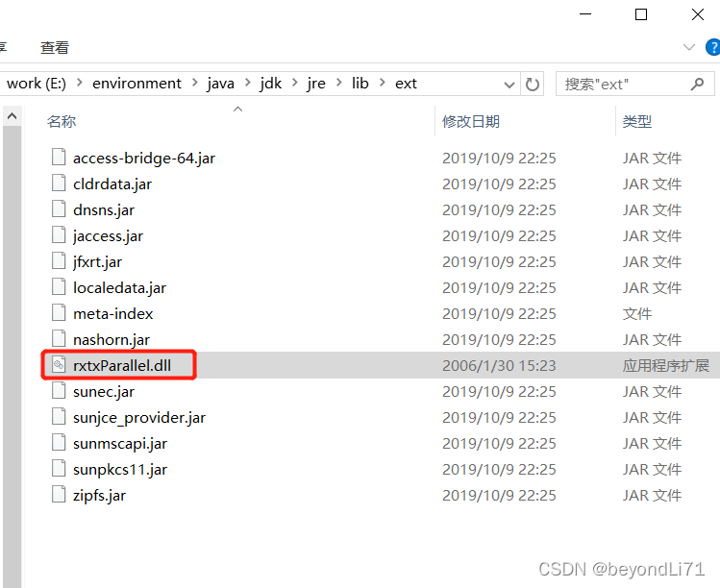Click the sunjce_provider.jar file icon
The image size is (720, 588).
(x=59, y=416)
